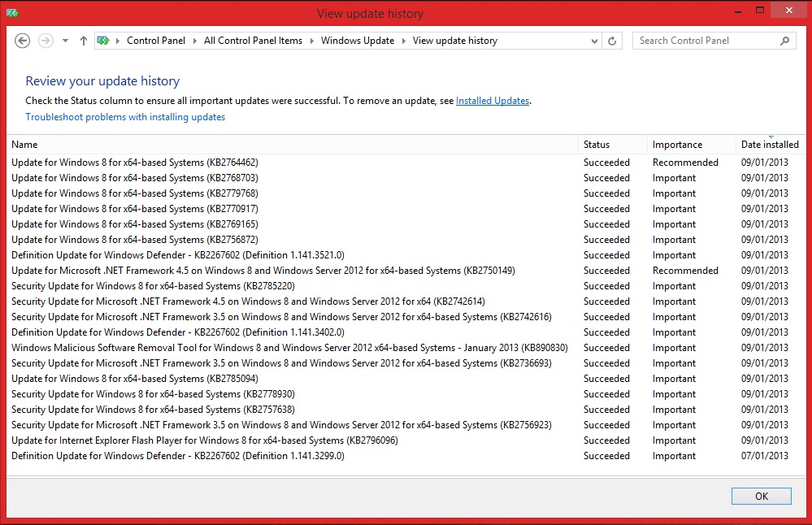Refresh the current page
This screenshot has width=812, height=525.
coord(612,40)
